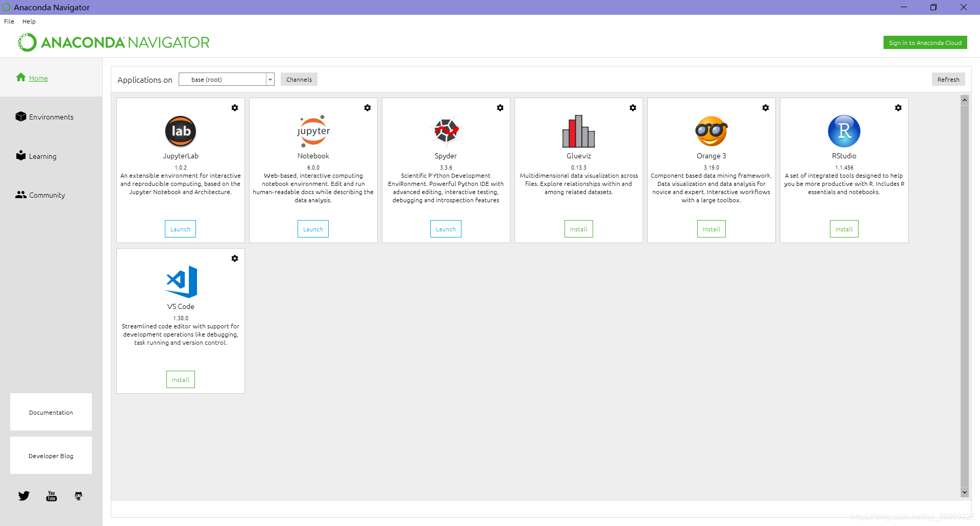980x526 pixels.
Task: Install Orange 3
Action: 712,229
